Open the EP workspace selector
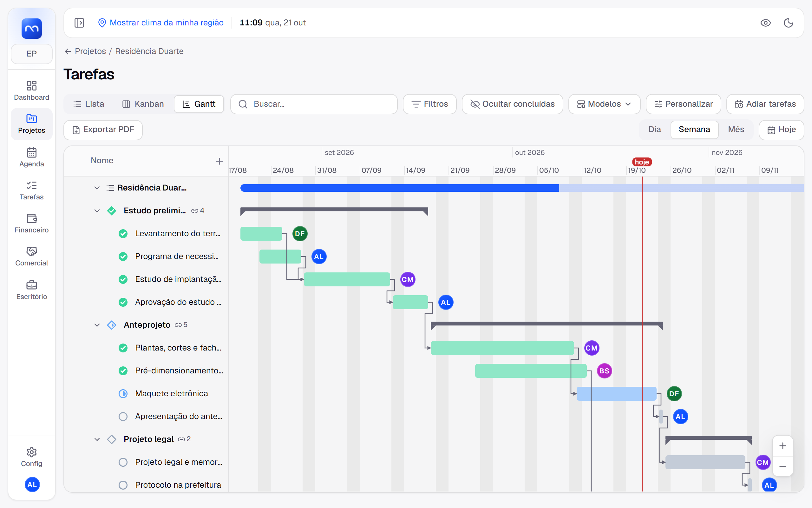This screenshot has height=508, width=812. point(31,54)
